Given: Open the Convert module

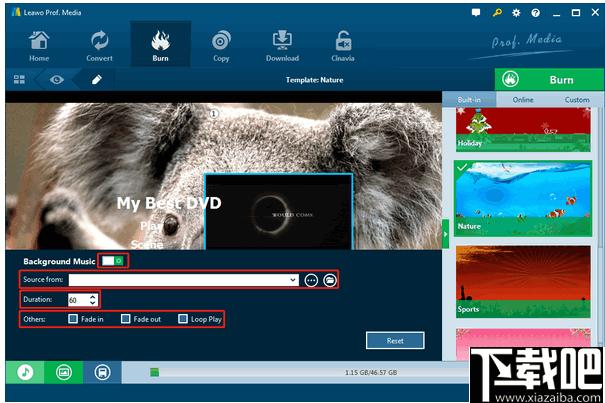Looking at the screenshot, I should pos(100,46).
